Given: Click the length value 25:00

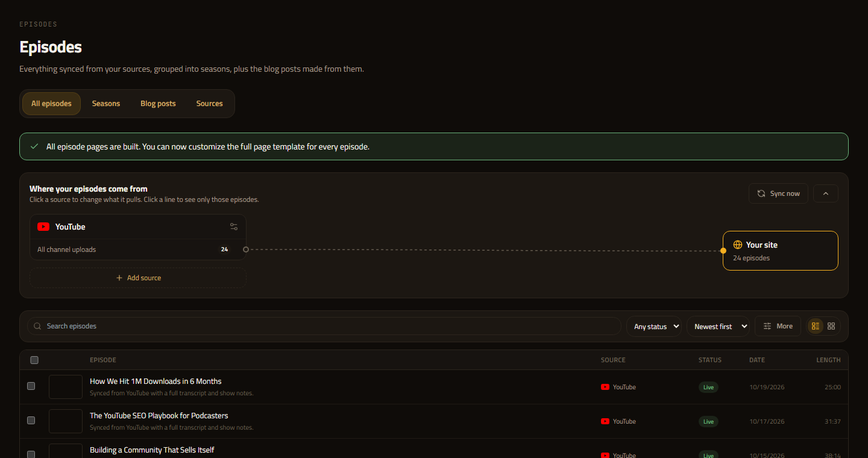Looking at the screenshot, I should (832, 387).
